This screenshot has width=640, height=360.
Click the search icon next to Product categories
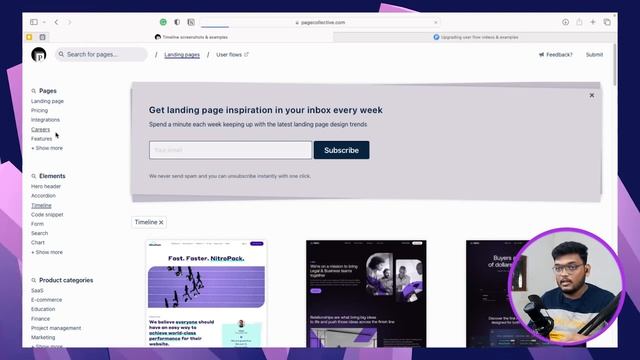[33, 280]
